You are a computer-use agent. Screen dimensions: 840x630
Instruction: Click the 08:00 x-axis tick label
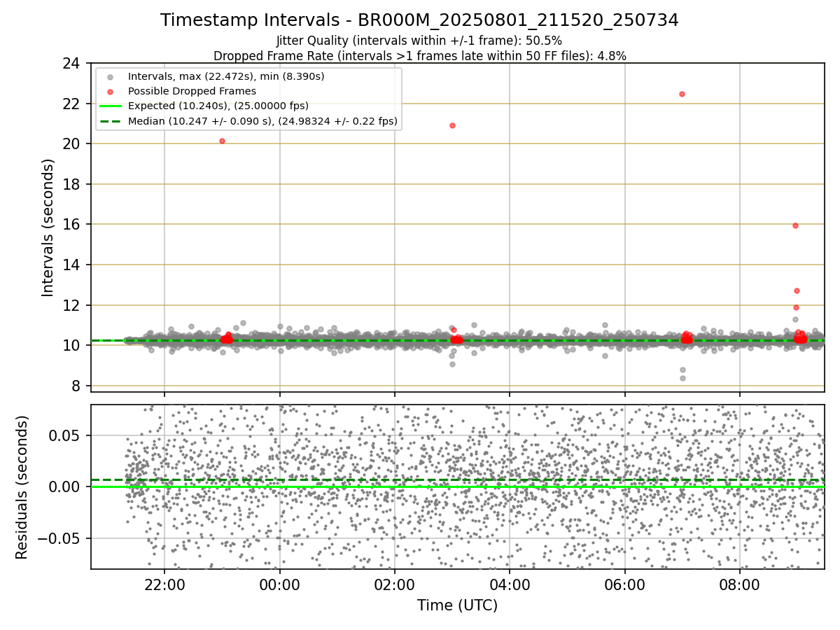pos(740,587)
